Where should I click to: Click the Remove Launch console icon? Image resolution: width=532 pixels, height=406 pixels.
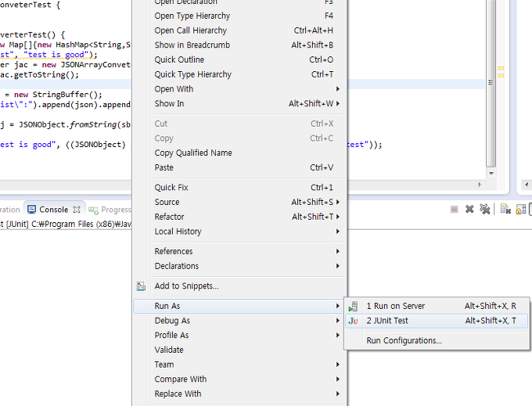click(x=469, y=210)
